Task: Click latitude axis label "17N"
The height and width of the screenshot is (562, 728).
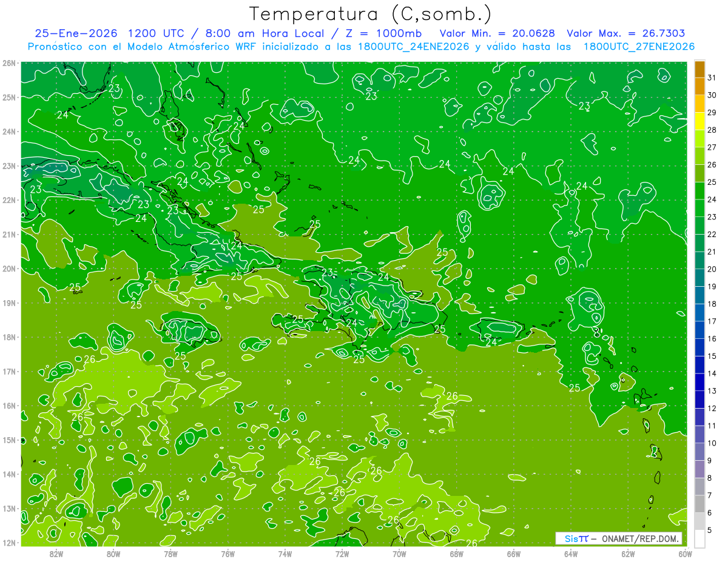Action: click(8, 372)
